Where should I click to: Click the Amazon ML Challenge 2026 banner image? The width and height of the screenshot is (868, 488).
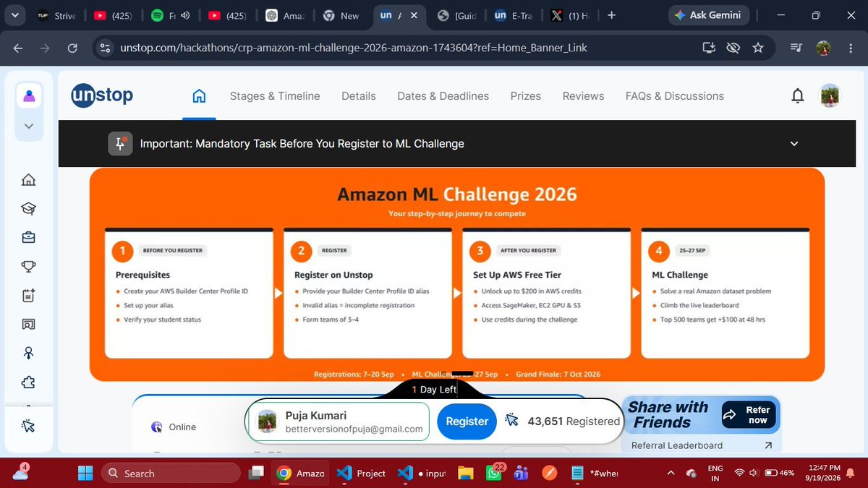pos(456,275)
